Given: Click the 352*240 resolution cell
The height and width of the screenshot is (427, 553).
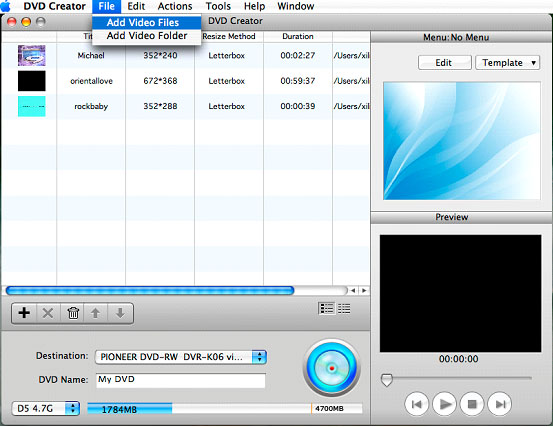Looking at the screenshot, I should 160,55.
